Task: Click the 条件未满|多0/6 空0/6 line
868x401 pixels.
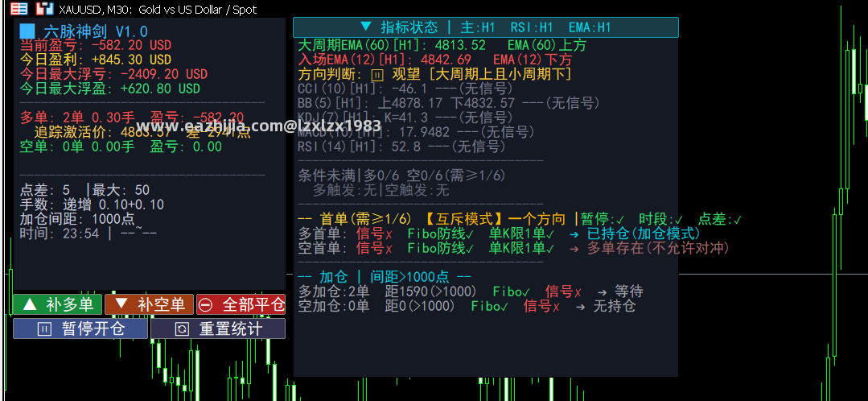Action: pyautogui.click(x=402, y=176)
